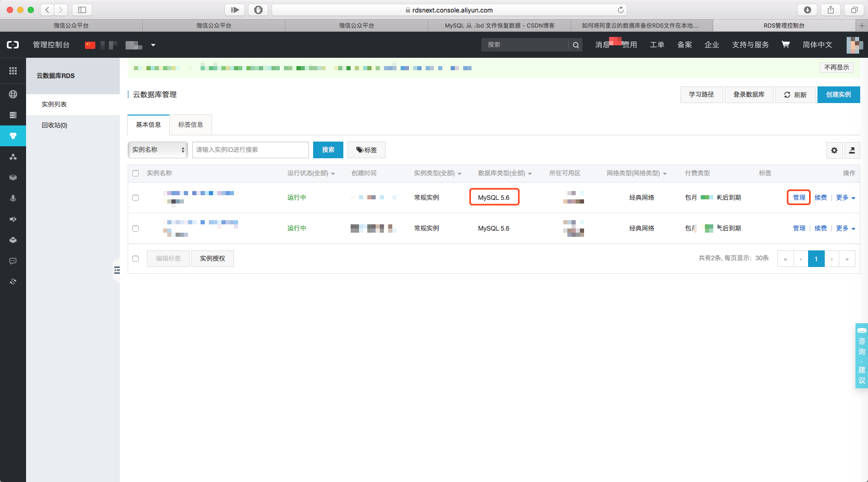The height and width of the screenshot is (482, 868).
Task: Open the 实例名称 search type dropdown
Action: pyautogui.click(x=158, y=150)
